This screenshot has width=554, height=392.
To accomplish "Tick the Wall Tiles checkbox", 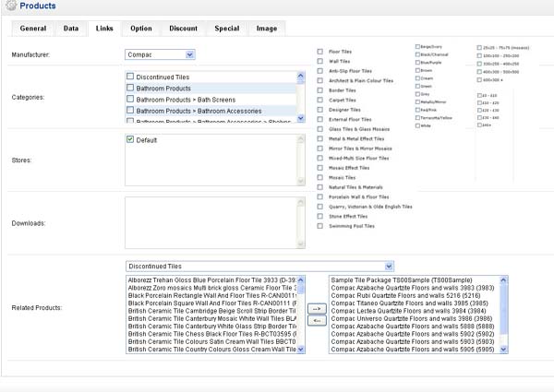I will [x=319, y=61].
